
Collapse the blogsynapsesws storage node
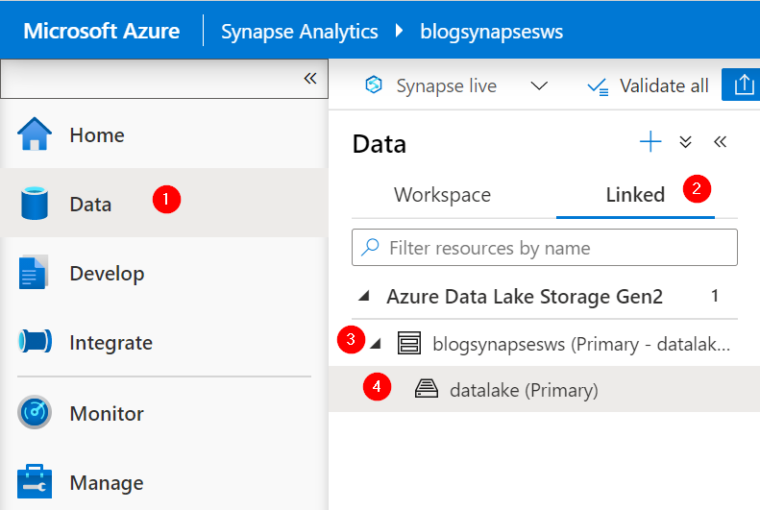375,344
